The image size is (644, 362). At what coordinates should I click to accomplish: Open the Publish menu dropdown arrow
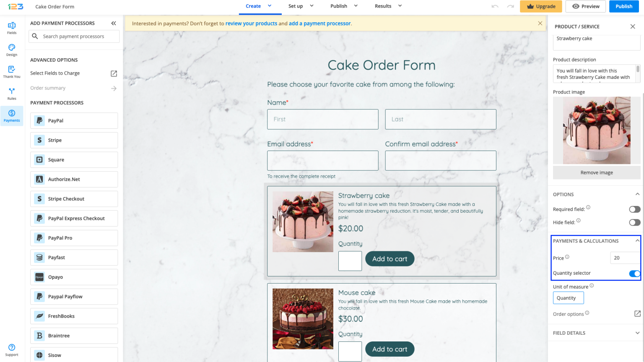[x=356, y=6]
